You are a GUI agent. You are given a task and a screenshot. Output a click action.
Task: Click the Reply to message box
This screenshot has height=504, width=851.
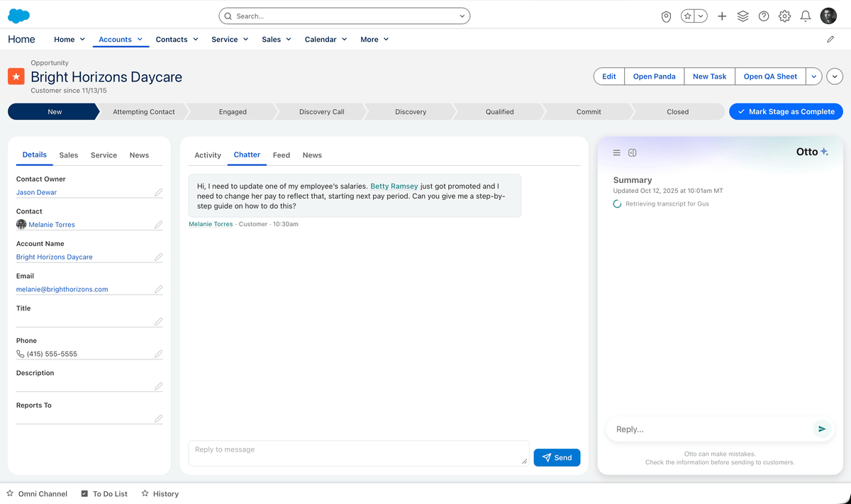[358, 454]
